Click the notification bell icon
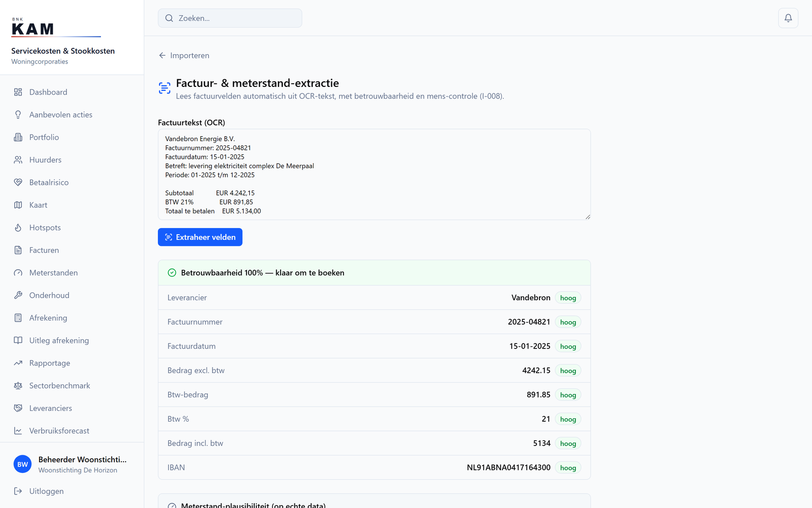Screen dimensions: 812x508 tap(788, 18)
